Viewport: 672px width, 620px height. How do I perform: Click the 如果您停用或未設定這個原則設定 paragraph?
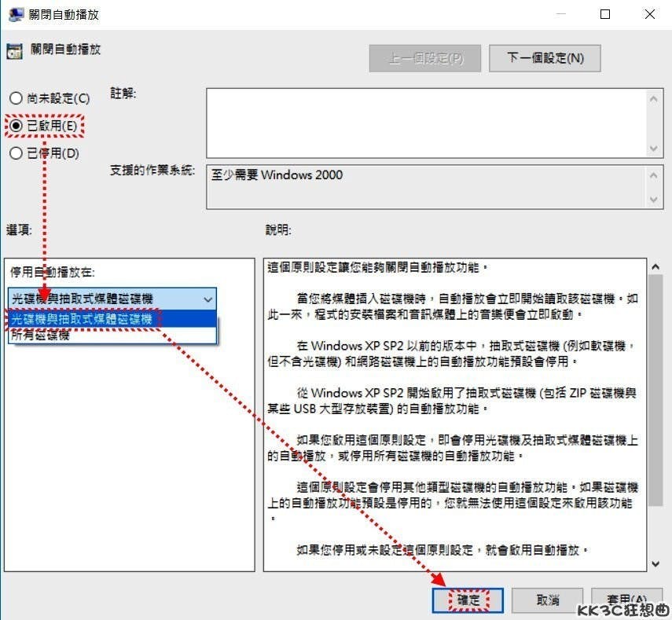442,550
